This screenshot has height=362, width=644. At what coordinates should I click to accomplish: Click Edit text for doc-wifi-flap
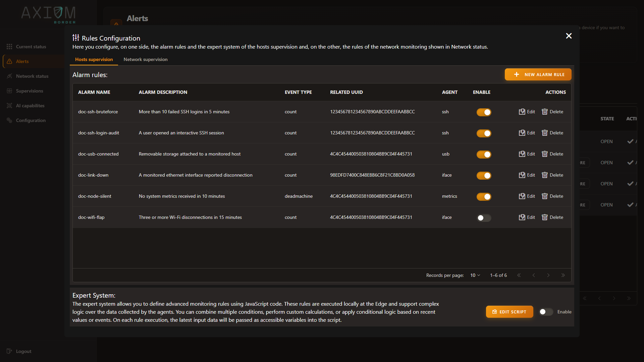point(531,217)
